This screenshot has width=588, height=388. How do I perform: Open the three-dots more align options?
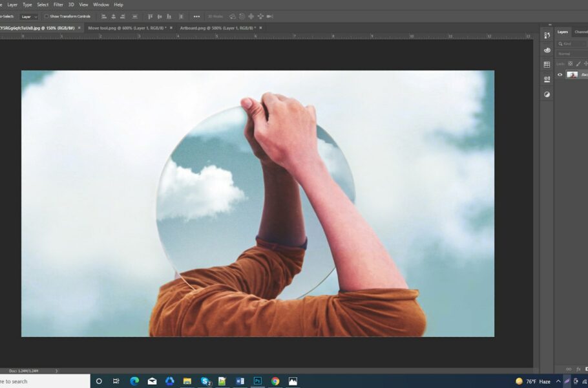[x=196, y=17]
